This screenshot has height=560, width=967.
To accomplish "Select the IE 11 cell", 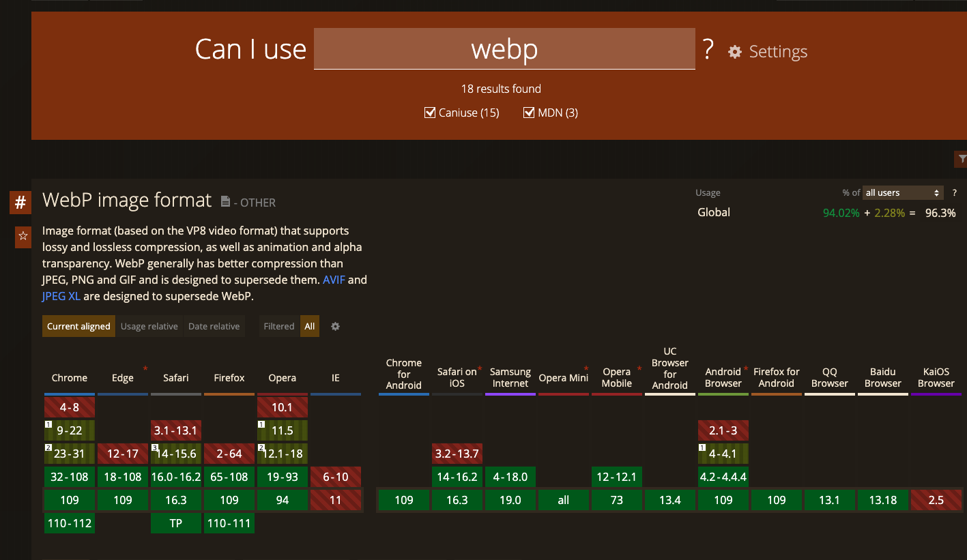I will tap(336, 500).
